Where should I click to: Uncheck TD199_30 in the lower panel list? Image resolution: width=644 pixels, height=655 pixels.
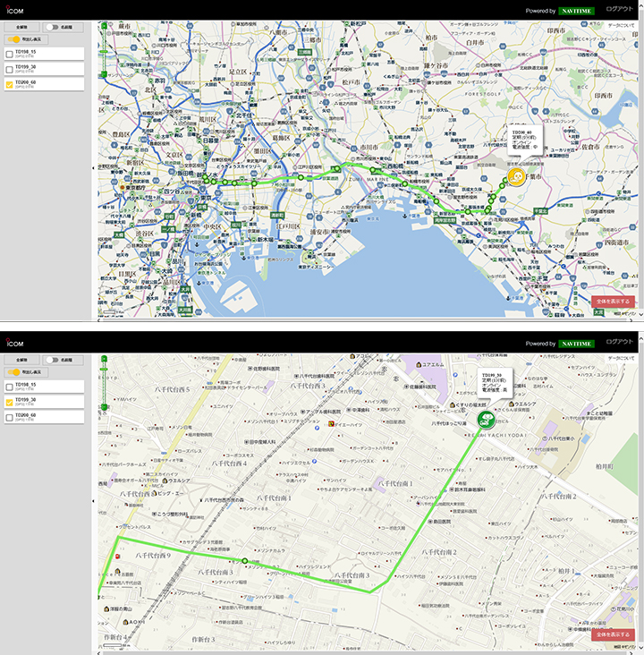point(9,402)
